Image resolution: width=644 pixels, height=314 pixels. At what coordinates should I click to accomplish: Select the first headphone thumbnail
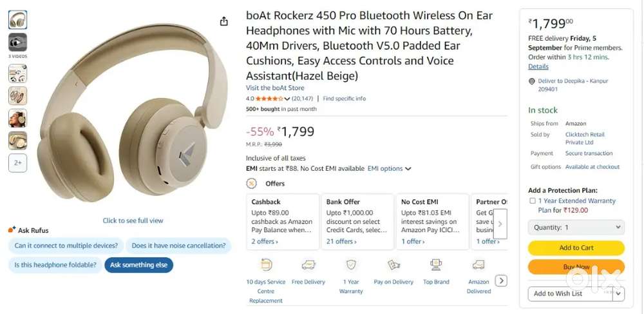pyautogui.click(x=18, y=19)
